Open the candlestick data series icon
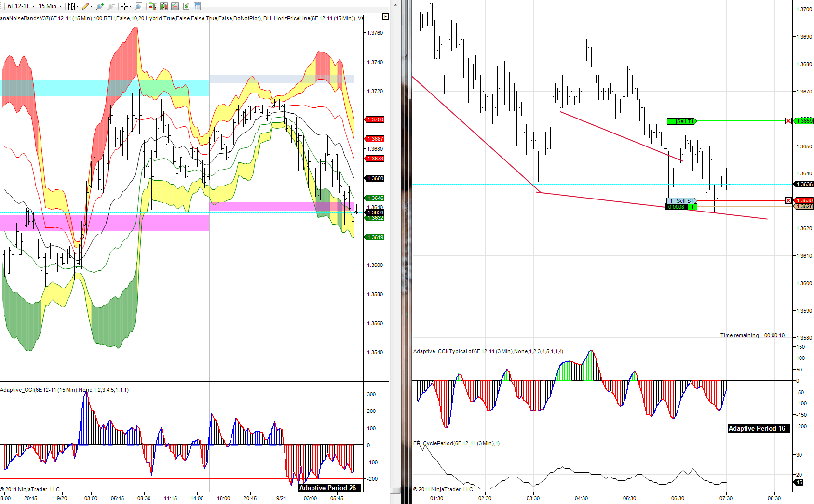 [163, 6]
